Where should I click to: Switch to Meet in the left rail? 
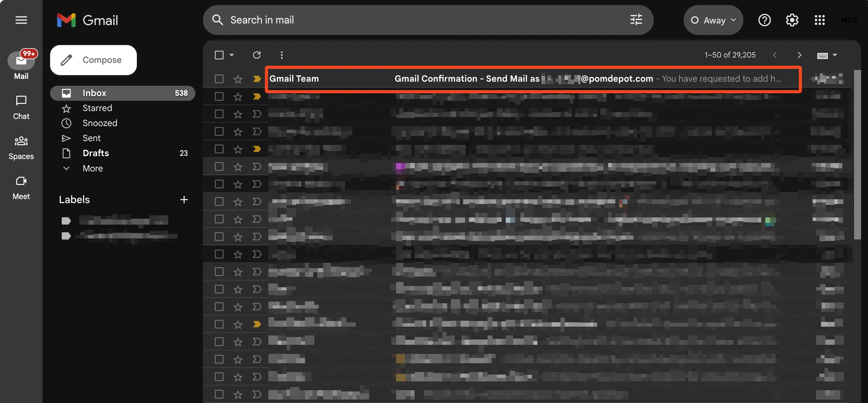[x=21, y=187]
